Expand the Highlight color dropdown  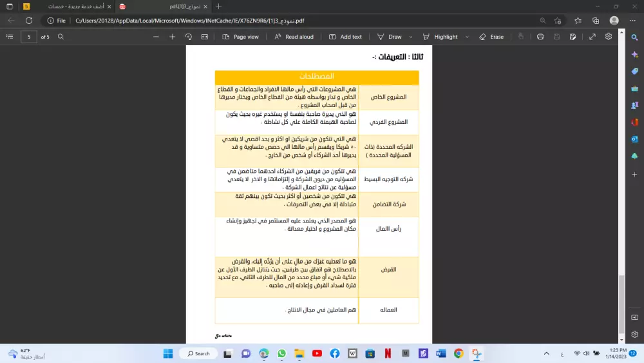coord(467,37)
